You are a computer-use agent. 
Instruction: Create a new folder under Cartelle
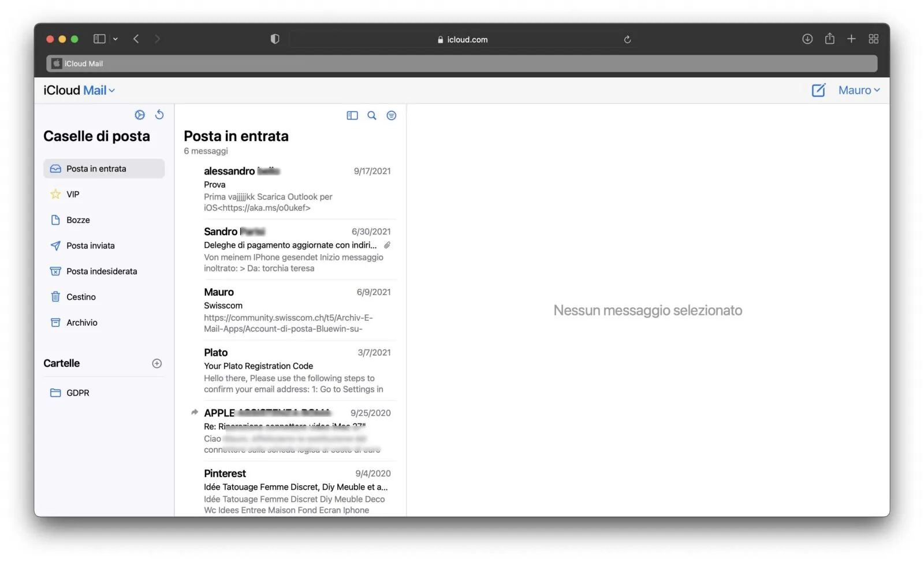point(157,363)
